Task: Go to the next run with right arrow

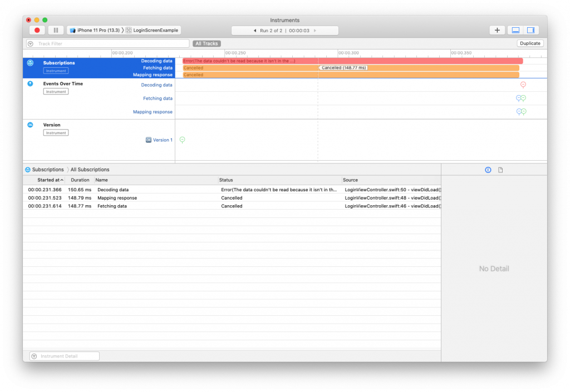Action: pyautogui.click(x=315, y=31)
